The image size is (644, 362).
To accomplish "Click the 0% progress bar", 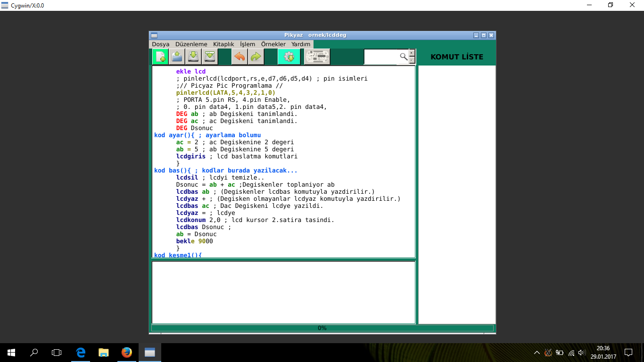I will click(322, 328).
